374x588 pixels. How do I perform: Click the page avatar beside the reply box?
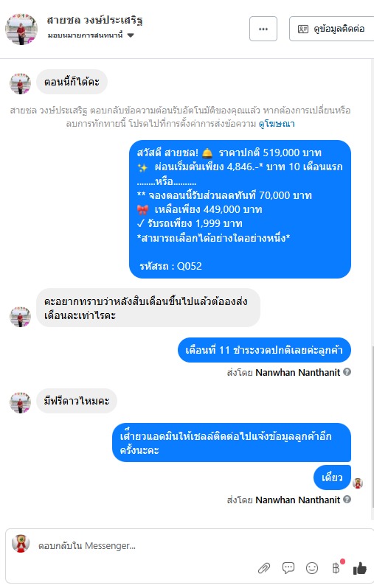[21, 543]
